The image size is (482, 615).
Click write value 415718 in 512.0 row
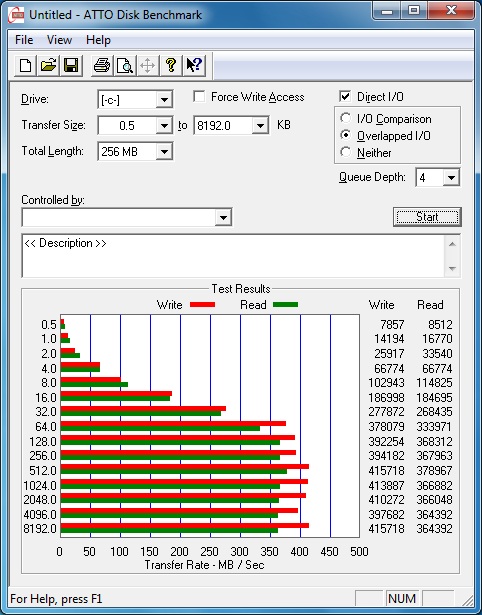(386, 470)
